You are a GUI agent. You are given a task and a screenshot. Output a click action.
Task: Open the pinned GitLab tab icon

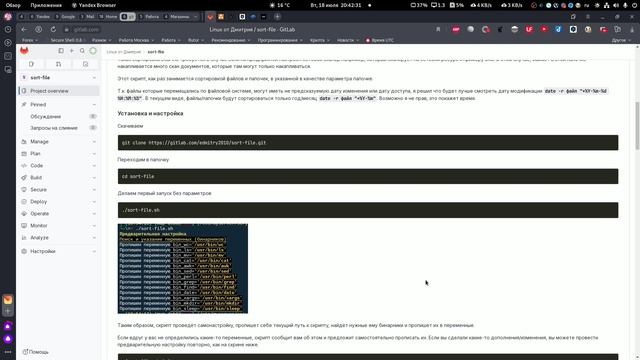click(210, 17)
